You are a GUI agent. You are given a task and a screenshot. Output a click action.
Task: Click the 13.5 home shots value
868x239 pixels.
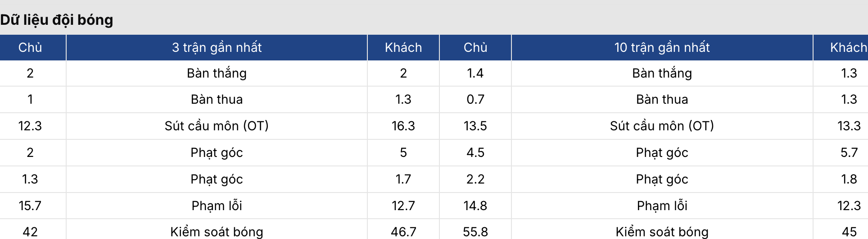[475, 126]
